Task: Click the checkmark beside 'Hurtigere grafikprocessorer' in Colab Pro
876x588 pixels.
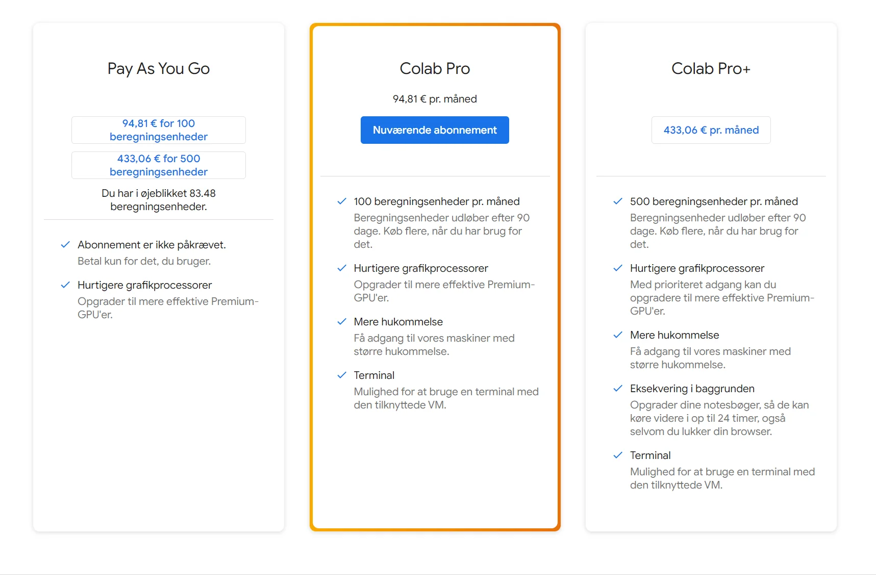Action: coord(342,268)
